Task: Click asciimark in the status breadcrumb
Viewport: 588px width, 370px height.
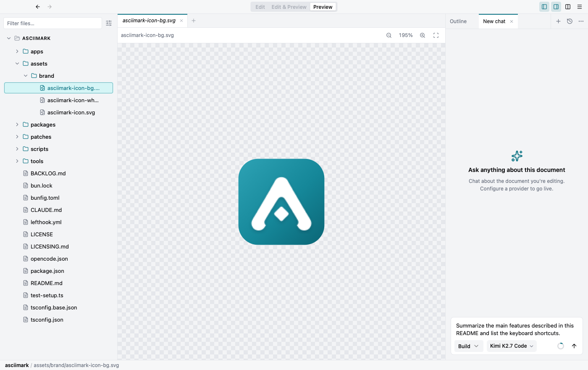Action: click(17, 365)
